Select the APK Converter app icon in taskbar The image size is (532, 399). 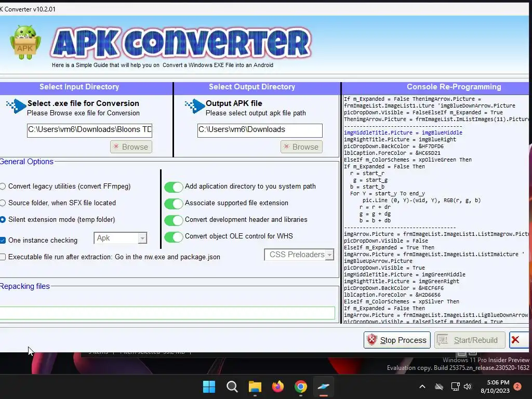pyautogui.click(x=323, y=387)
